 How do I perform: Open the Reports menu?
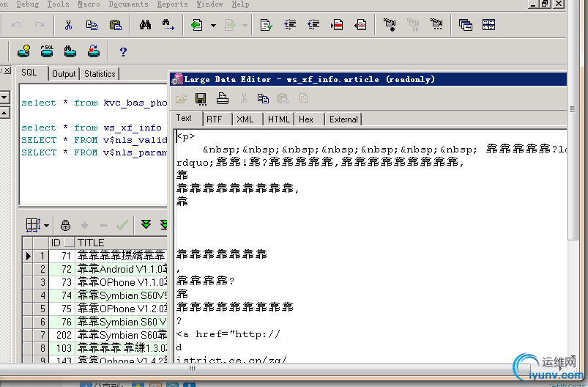click(172, 4)
